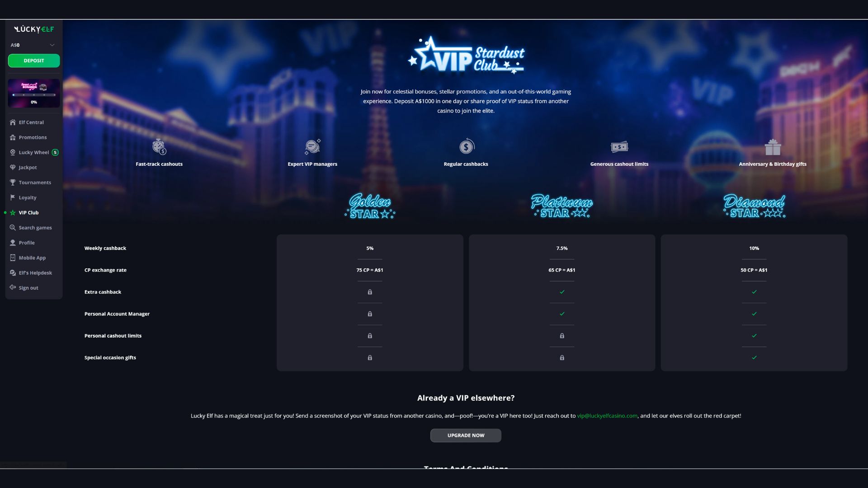Click the Regular cashbacks dollar icon
The height and width of the screenshot is (488, 868).
(466, 146)
